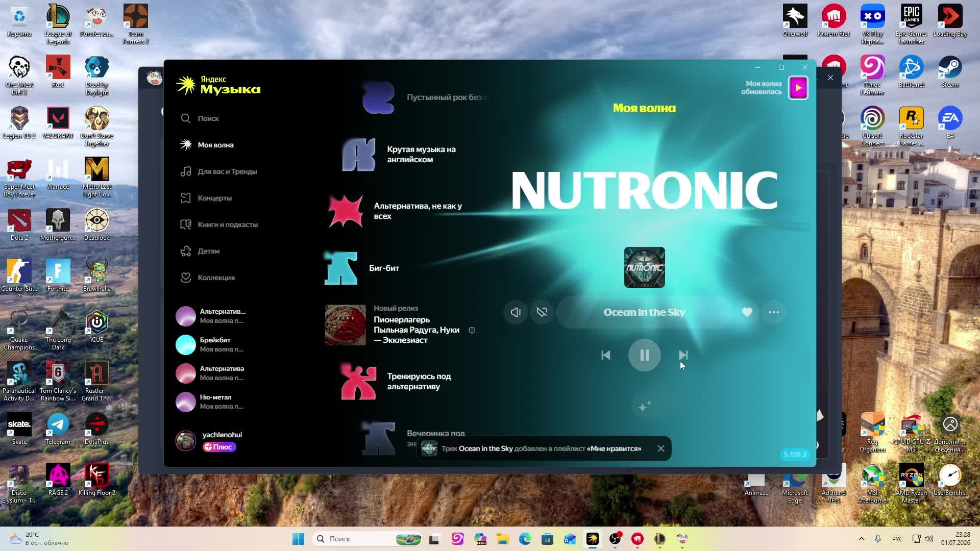The height and width of the screenshot is (551, 980).
Task: Select Telegram desktop icon
Action: tap(58, 429)
